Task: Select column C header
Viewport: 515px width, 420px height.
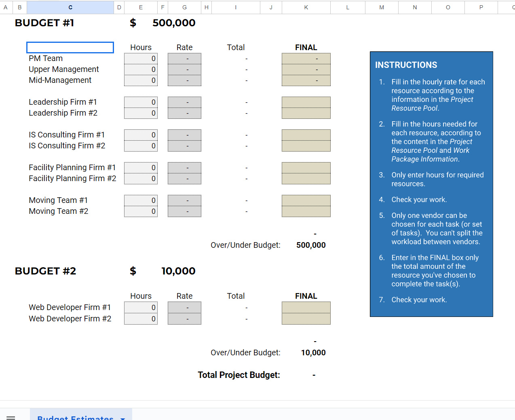Action: (70, 7)
